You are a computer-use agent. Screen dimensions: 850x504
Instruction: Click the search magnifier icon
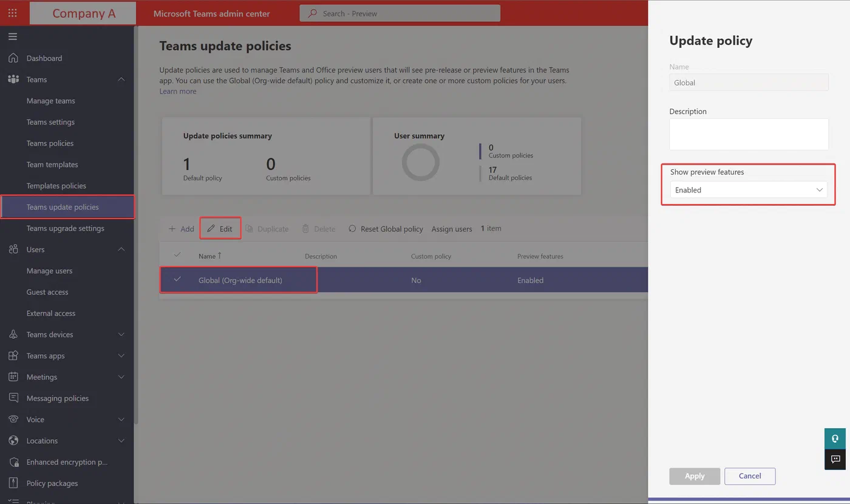(313, 13)
